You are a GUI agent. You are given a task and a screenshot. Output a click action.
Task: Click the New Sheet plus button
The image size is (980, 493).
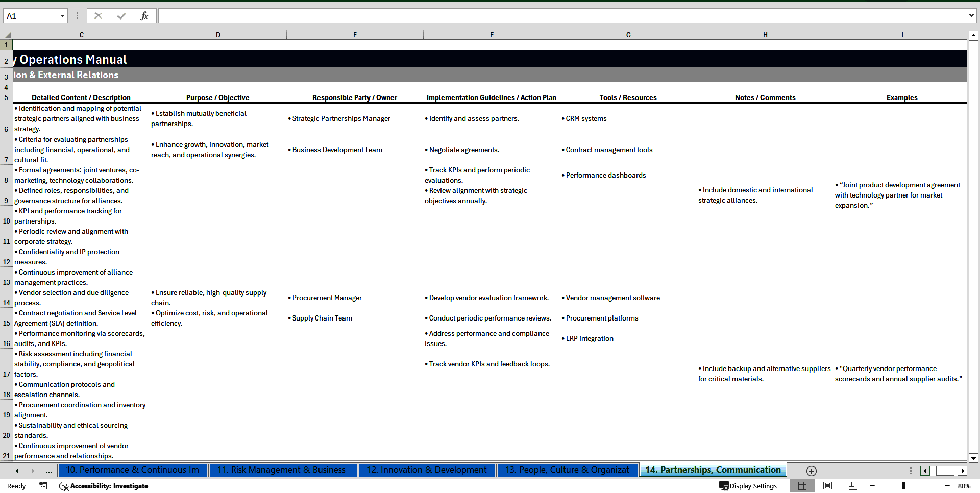pos(811,471)
